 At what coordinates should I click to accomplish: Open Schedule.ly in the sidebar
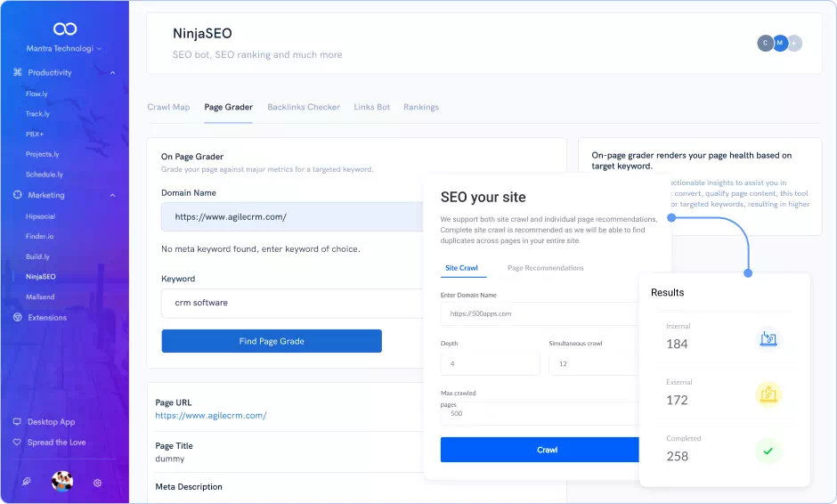[x=45, y=175]
